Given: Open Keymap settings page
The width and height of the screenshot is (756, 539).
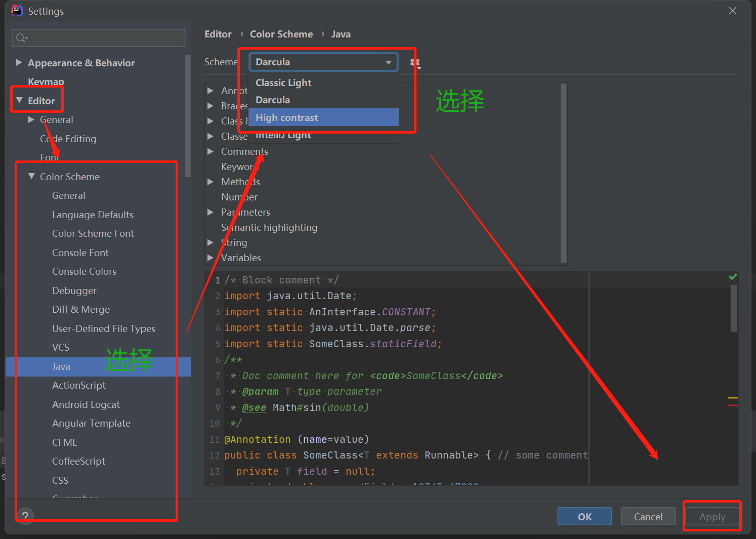Looking at the screenshot, I should tap(46, 81).
